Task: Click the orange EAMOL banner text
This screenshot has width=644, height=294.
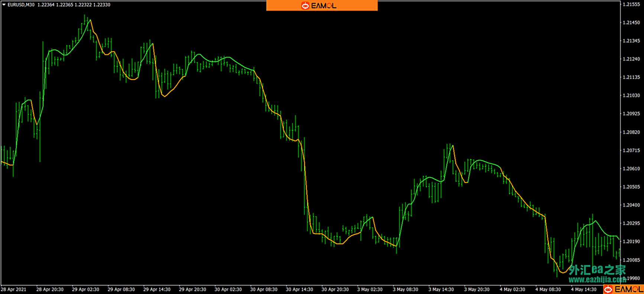Action: tap(324, 6)
